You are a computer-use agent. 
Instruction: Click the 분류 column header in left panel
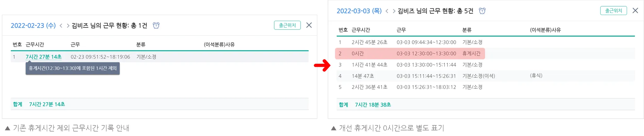pos(141,45)
